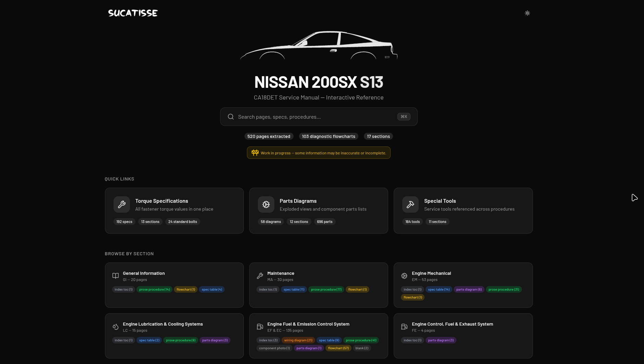Click "prose procedure (31)" in Engine Mechanical
The height and width of the screenshot is (364, 644).
(x=504, y=290)
